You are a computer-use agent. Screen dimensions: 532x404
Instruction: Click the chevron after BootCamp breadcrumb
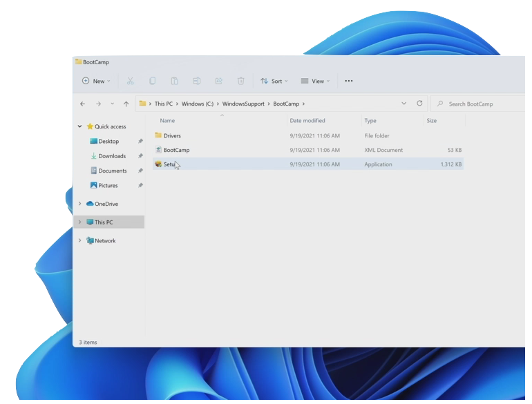coord(304,104)
